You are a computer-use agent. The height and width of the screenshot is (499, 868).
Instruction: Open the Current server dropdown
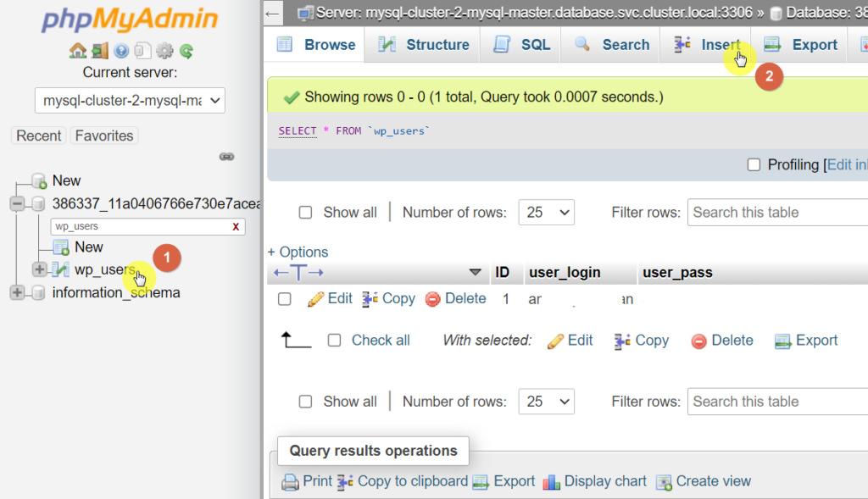(x=130, y=101)
